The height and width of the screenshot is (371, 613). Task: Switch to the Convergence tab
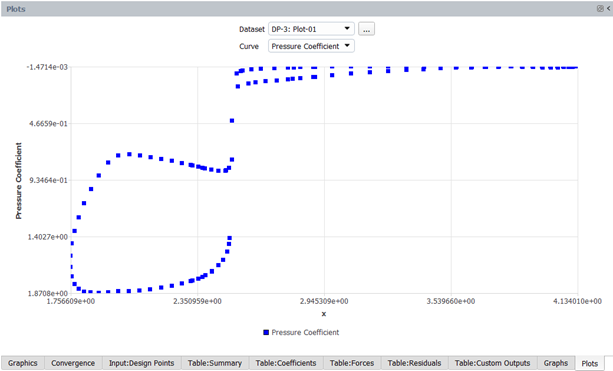73,363
